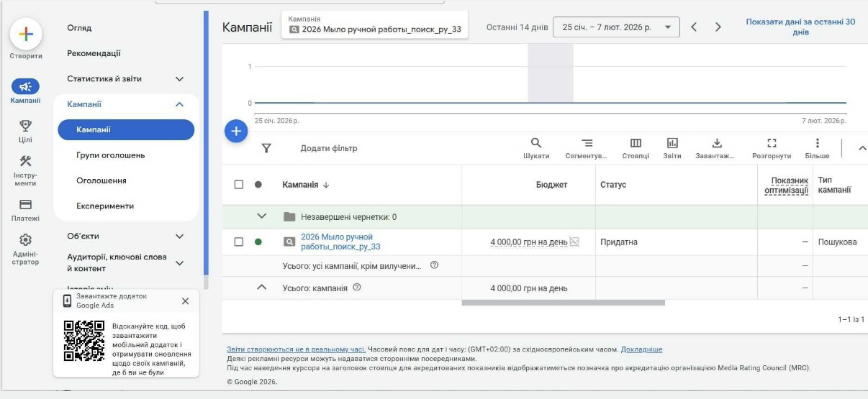Collapse the Кампанії sidebar section

point(180,104)
